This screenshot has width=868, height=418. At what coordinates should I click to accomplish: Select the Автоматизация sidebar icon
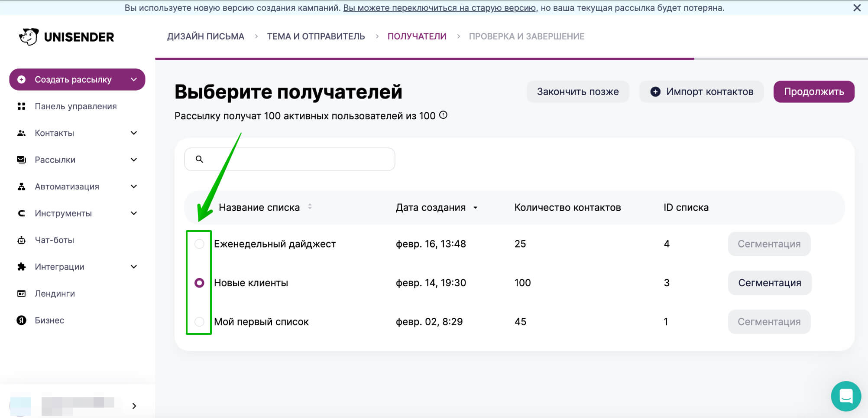pos(21,186)
